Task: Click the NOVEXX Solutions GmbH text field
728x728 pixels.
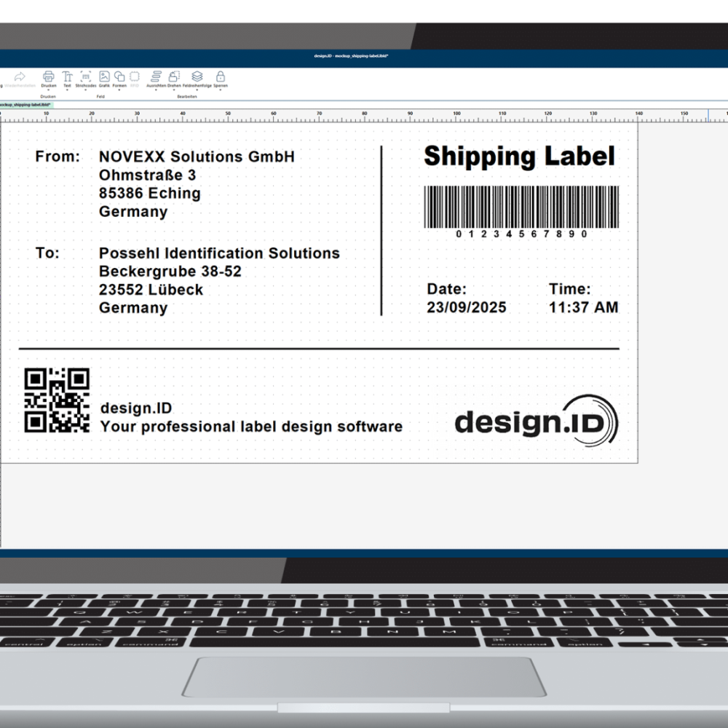Action: point(197,157)
